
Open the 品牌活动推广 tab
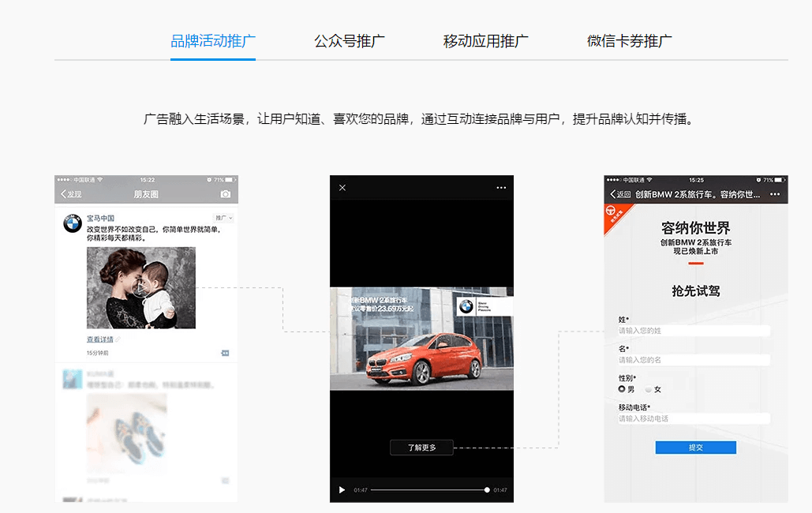tap(213, 41)
